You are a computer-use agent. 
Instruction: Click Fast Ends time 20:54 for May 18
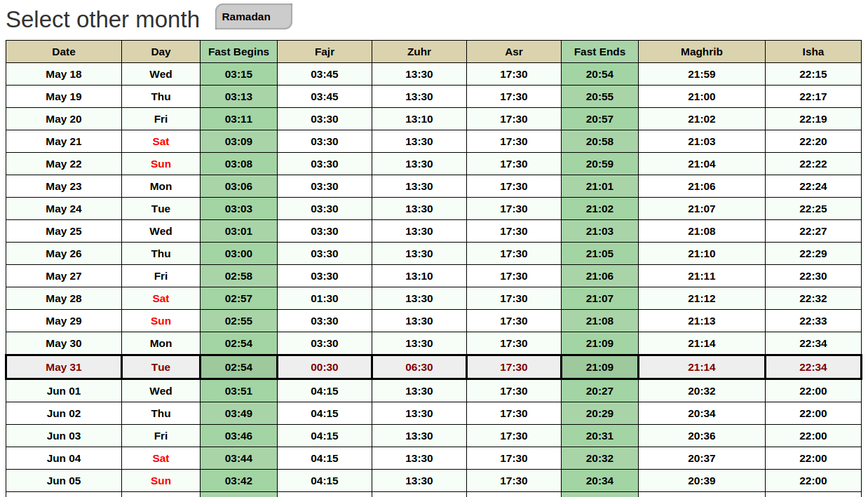click(599, 74)
